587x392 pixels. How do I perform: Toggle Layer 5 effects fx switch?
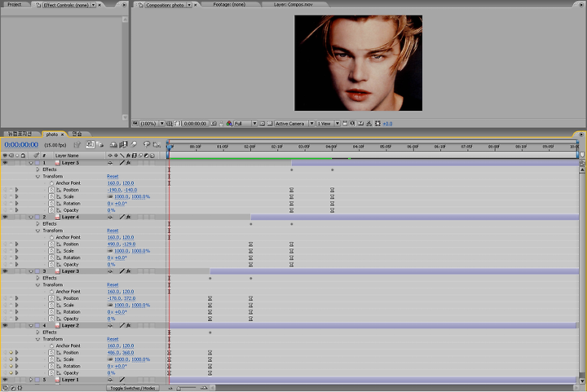128,163
